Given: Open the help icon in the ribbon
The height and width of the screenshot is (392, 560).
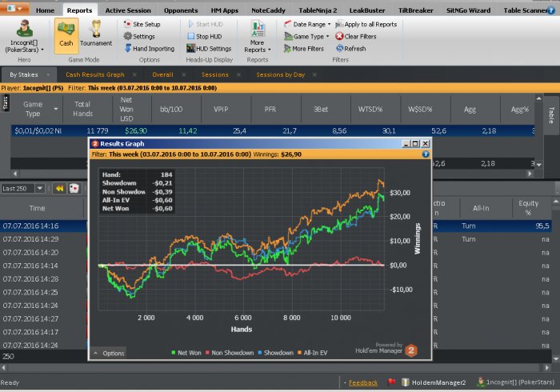Looking at the screenshot, I should [x=551, y=10].
